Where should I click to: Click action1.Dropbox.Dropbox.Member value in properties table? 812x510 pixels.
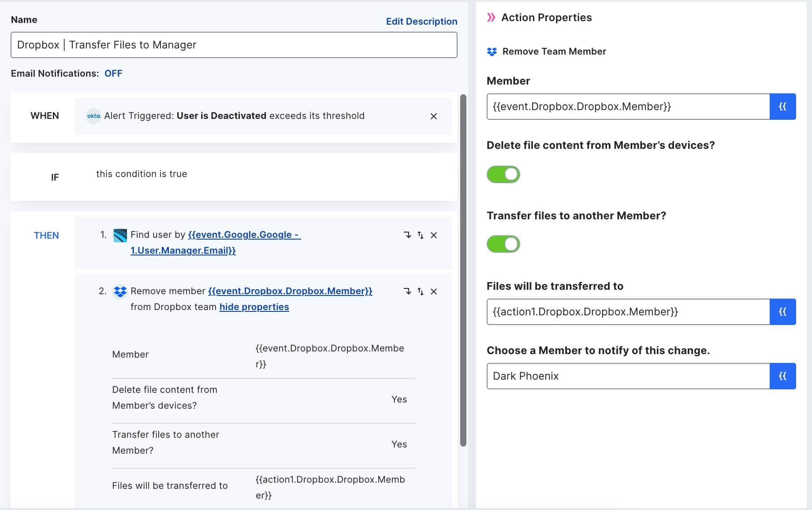coord(330,488)
